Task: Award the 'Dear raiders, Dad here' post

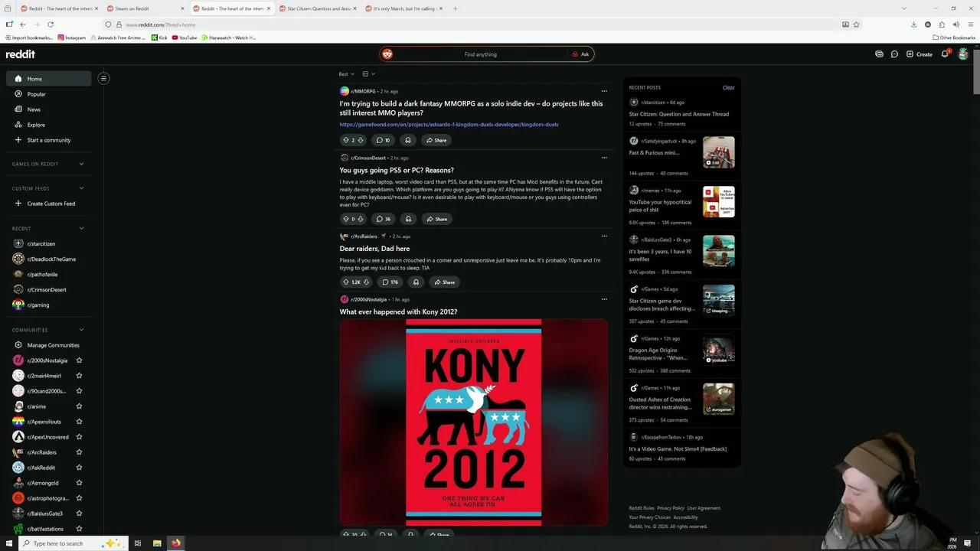Action: (x=416, y=282)
